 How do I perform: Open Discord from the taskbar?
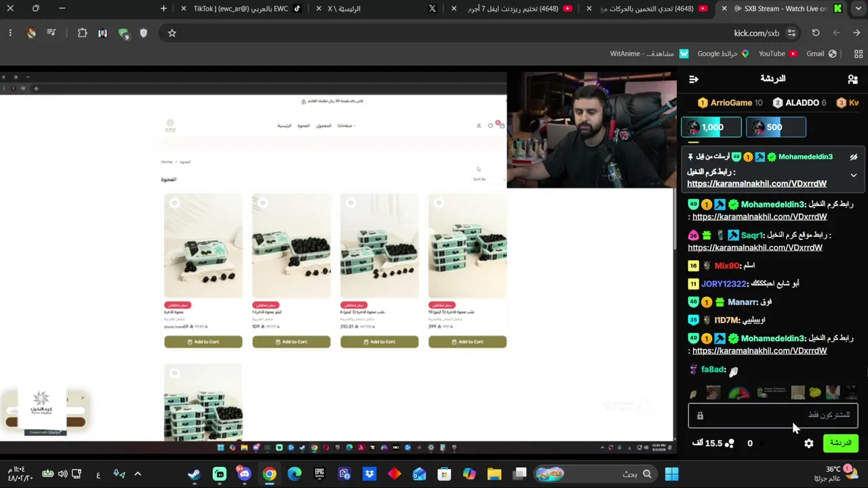coord(244,474)
